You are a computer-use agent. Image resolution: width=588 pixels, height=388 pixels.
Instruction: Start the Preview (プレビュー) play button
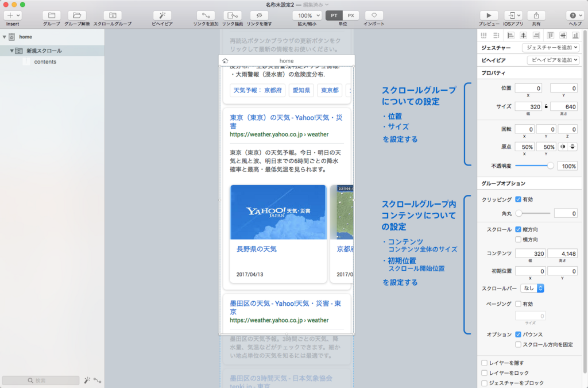(489, 16)
